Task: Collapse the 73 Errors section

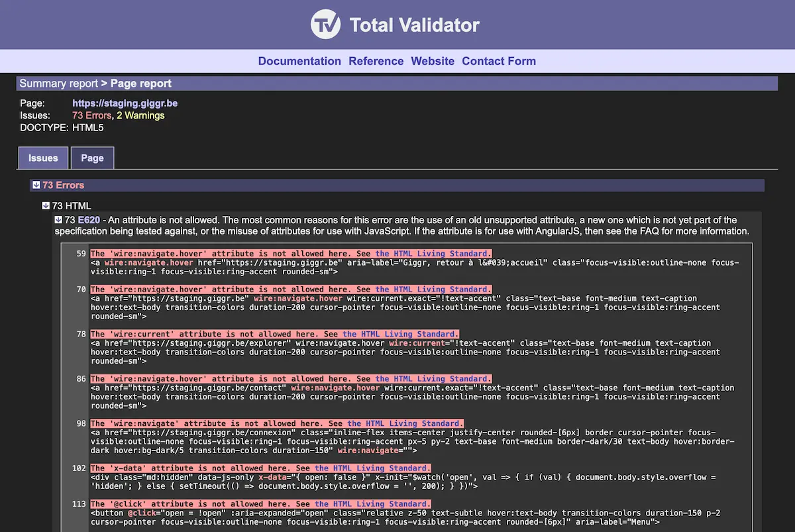Action: click(x=36, y=186)
